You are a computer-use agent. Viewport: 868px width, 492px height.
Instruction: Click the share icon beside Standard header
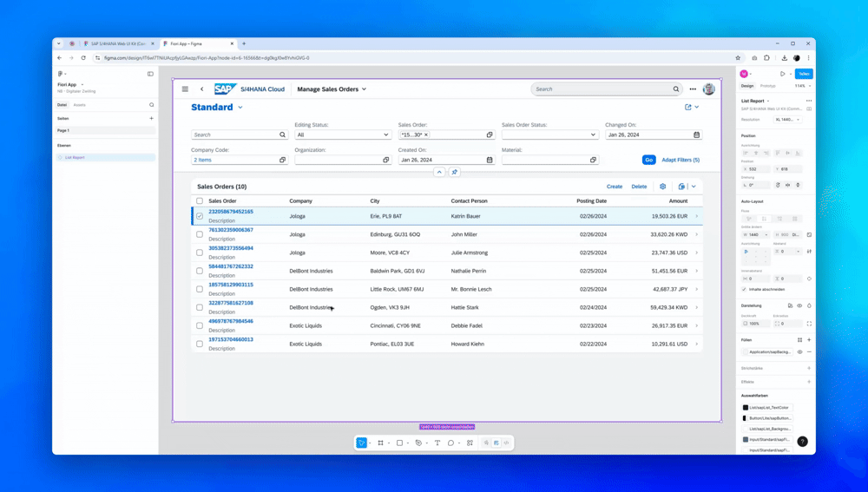click(x=688, y=108)
